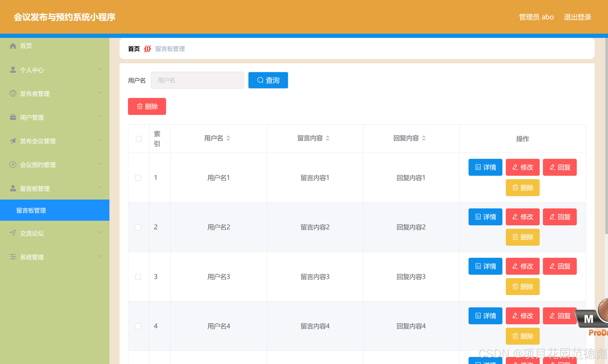The width and height of the screenshot is (608, 364).
Task: Click the 用户名 search input field
Action: click(x=197, y=80)
